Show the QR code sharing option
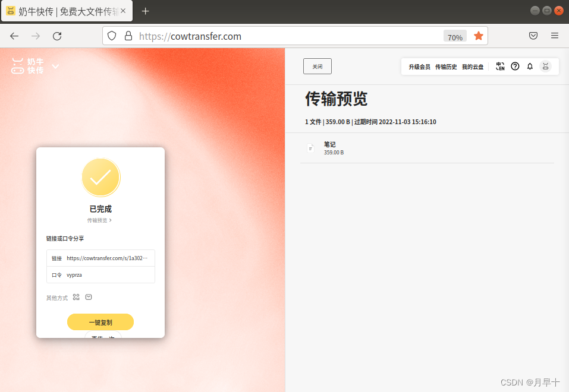 [x=76, y=297]
